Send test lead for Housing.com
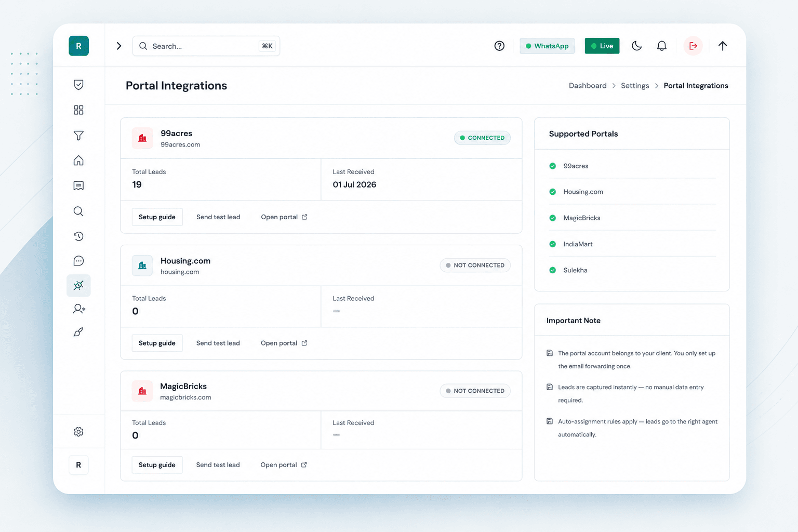 [x=218, y=343]
